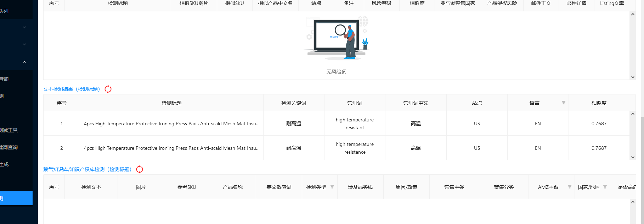Expand the second collapsed sidebar menu
Screen dimensions: 644x224
[x=24, y=44]
